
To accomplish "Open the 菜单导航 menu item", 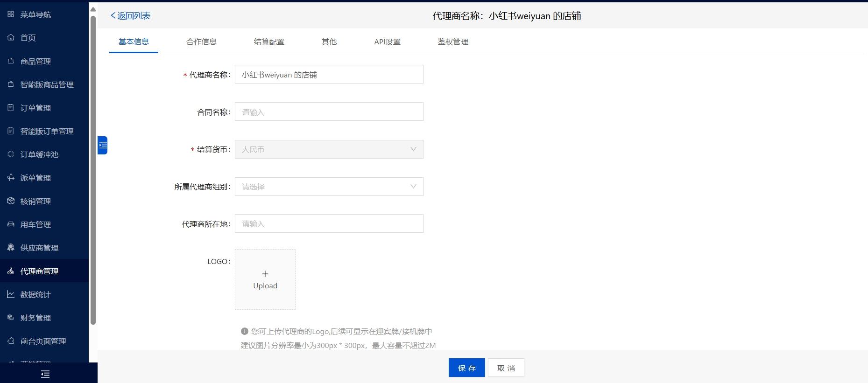I will pos(44,14).
